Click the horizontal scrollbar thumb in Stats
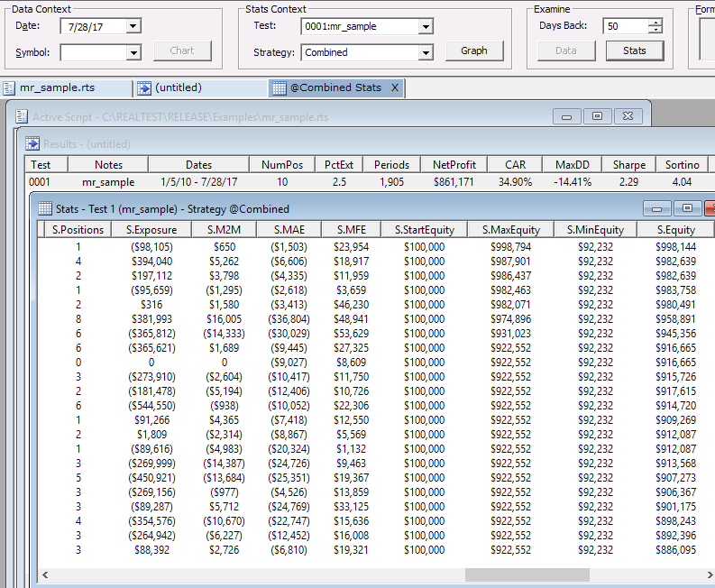The height and width of the screenshot is (588, 715). pyautogui.click(x=527, y=574)
